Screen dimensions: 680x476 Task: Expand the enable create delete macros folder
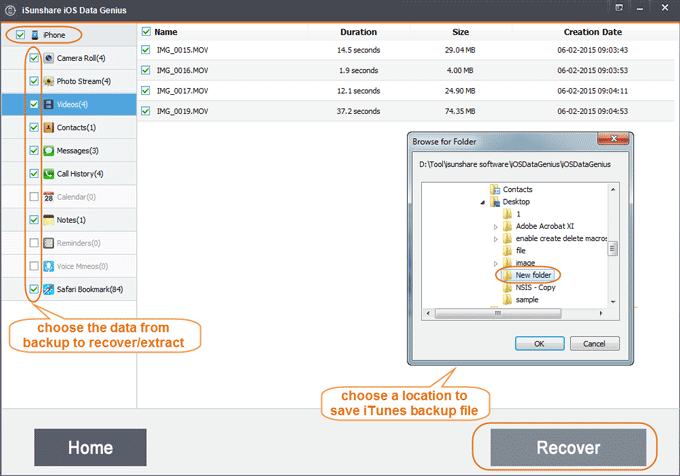click(496, 239)
